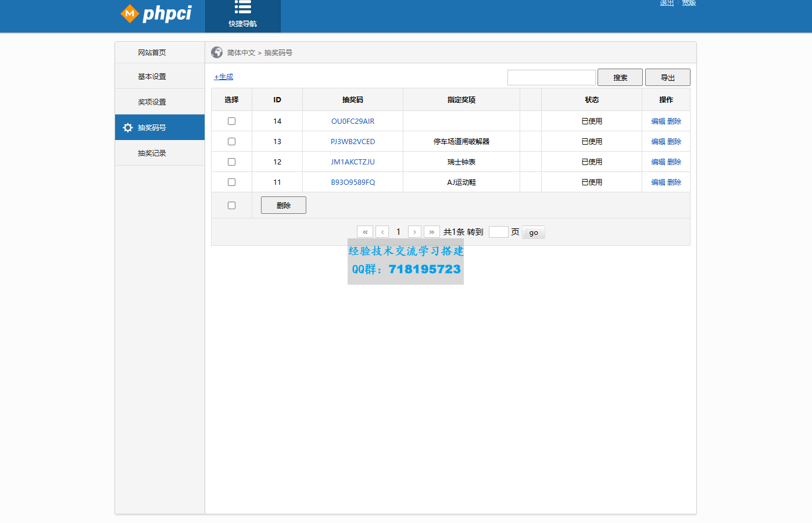Check the checkbox for row ID 14
Viewport: 812px width, 523px height.
tap(231, 121)
